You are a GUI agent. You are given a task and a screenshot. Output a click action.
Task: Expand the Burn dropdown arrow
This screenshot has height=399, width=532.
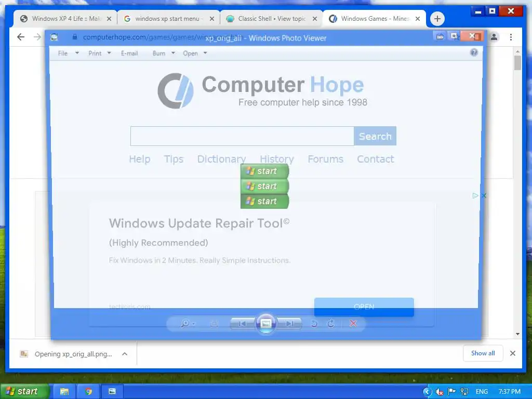click(173, 53)
